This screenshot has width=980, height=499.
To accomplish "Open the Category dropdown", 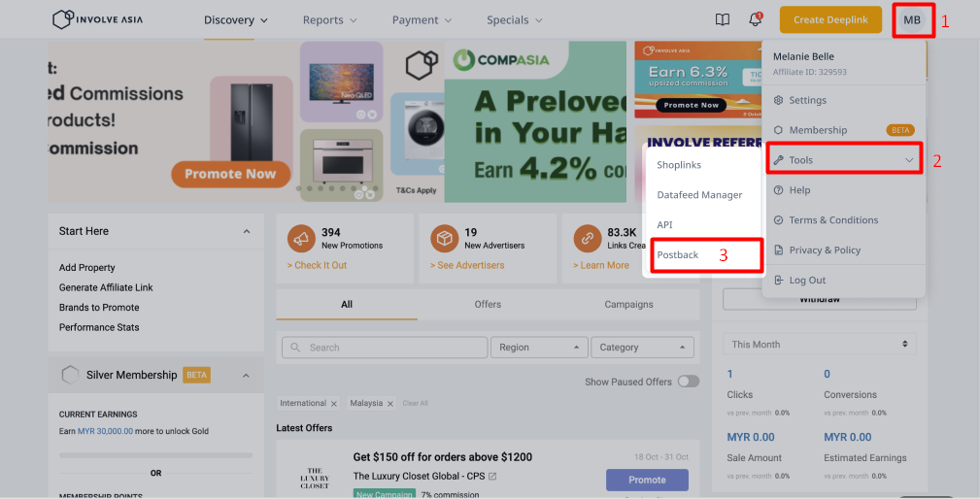I will click(643, 348).
